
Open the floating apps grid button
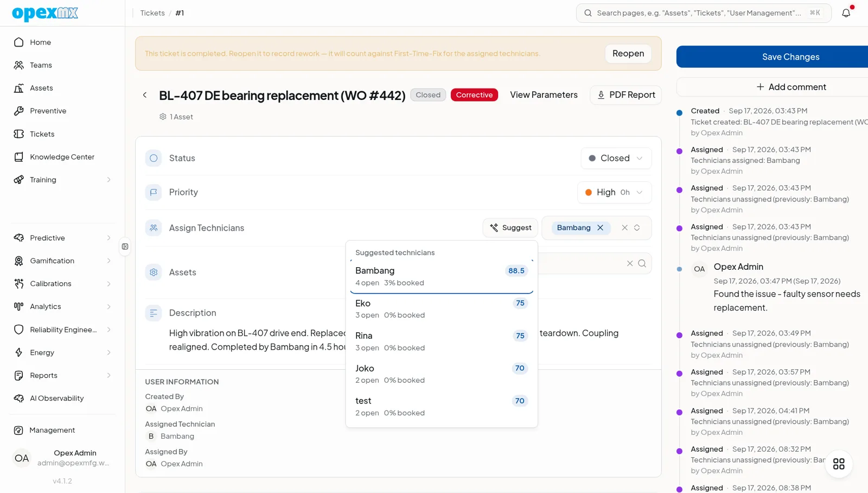click(x=839, y=464)
